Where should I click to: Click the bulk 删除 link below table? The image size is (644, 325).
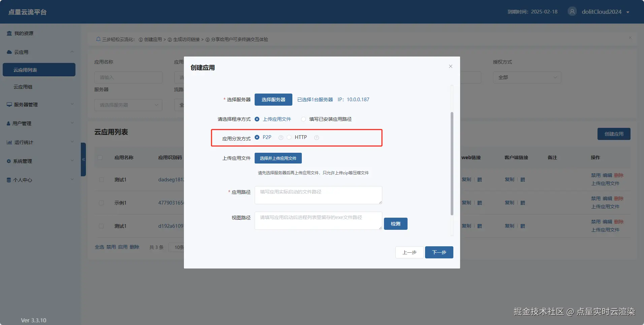click(x=134, y=247)
